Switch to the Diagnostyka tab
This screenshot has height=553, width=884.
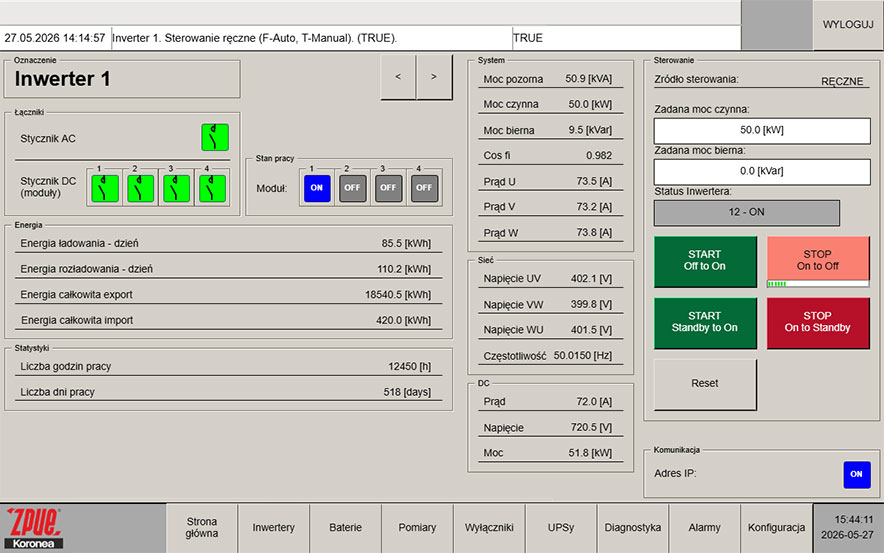[633, 528]
